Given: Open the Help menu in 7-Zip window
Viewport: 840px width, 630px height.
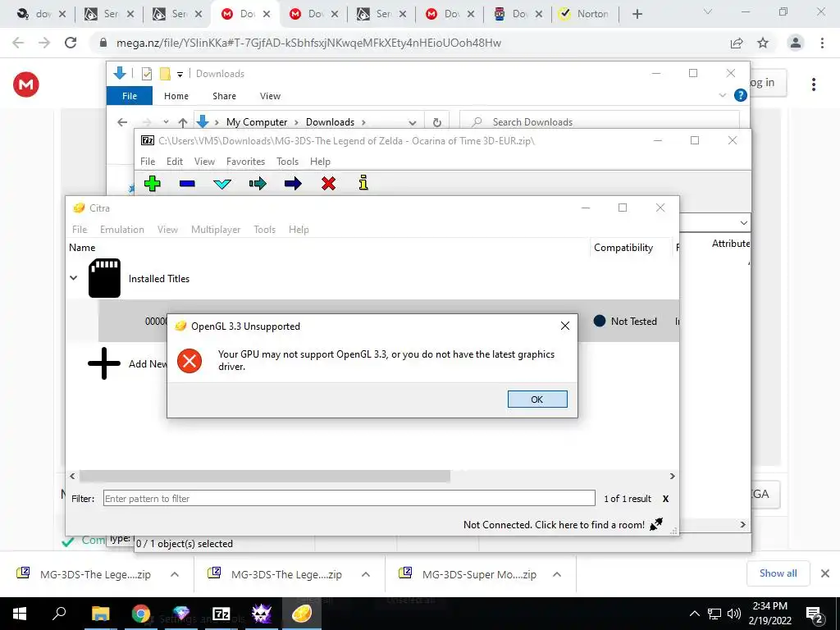Looking at the screenshot, I should [320, 162].
